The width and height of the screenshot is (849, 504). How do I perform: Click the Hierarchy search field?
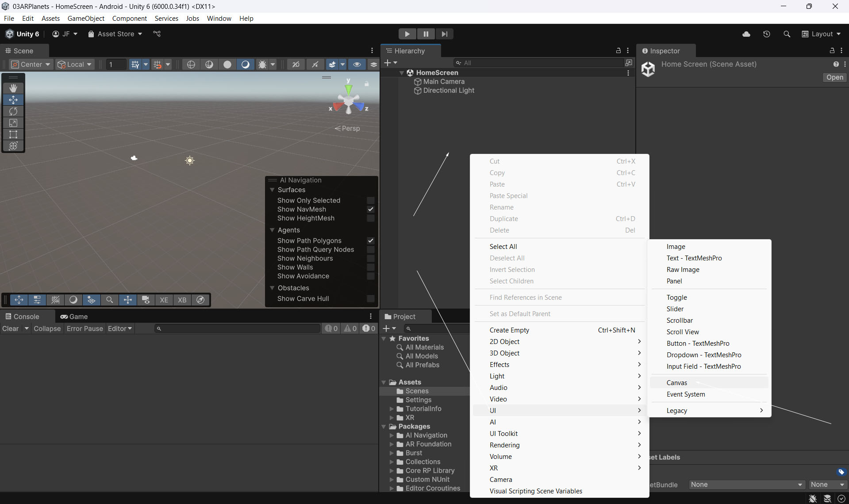540,63
